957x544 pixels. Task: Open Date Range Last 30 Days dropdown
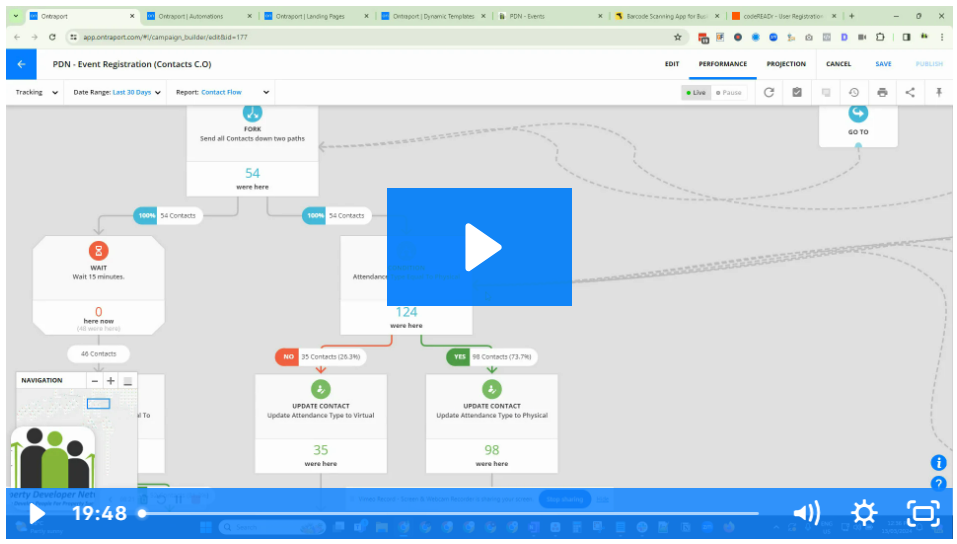coord(117,92)
